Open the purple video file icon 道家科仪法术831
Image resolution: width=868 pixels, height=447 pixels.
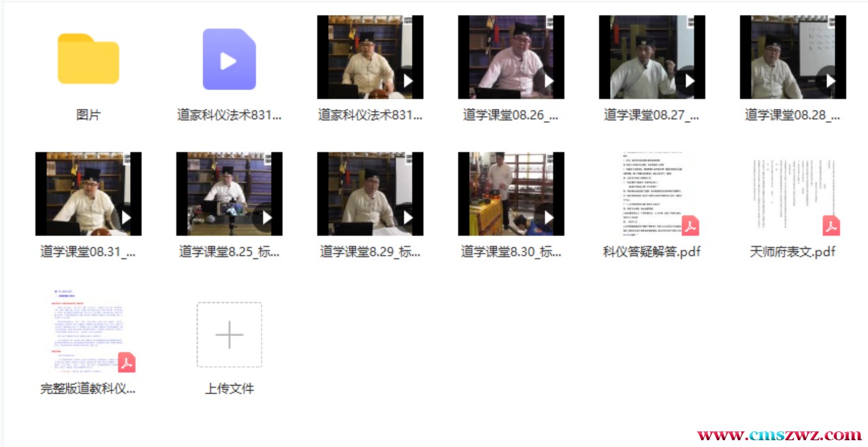click(229, 59)
